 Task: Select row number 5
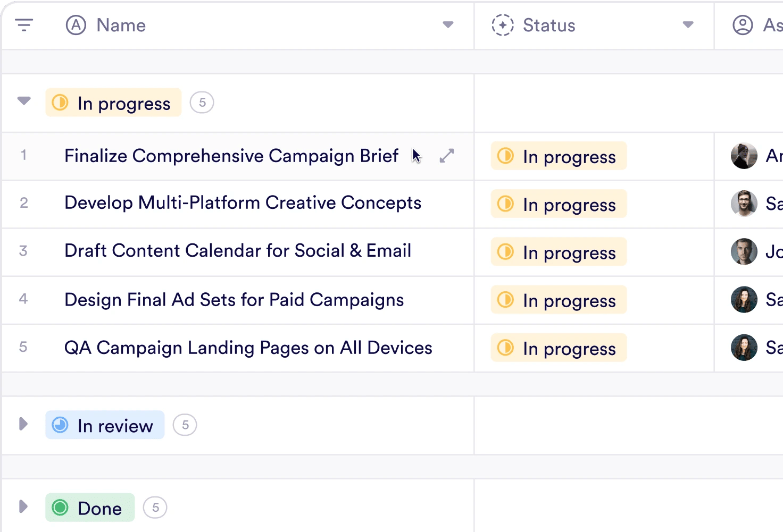click(x=23, y=347)
